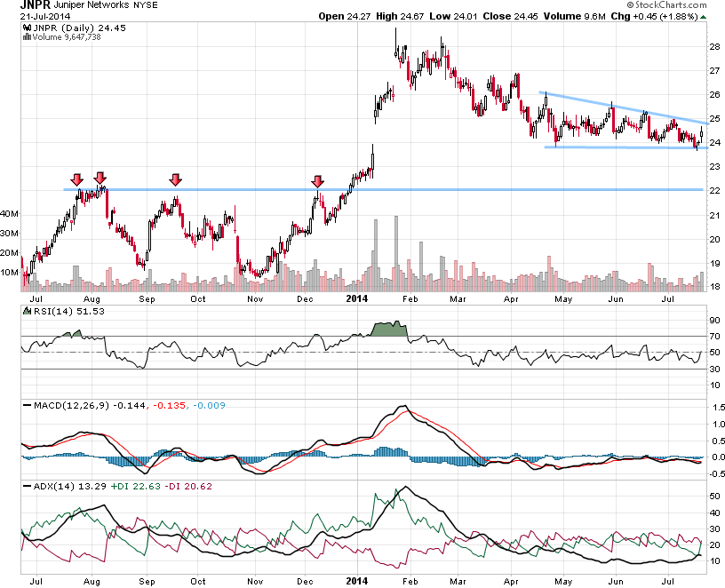
Task: Click the black line marker before MACD(12,26,9)
Action: click(x=28, y=405)
